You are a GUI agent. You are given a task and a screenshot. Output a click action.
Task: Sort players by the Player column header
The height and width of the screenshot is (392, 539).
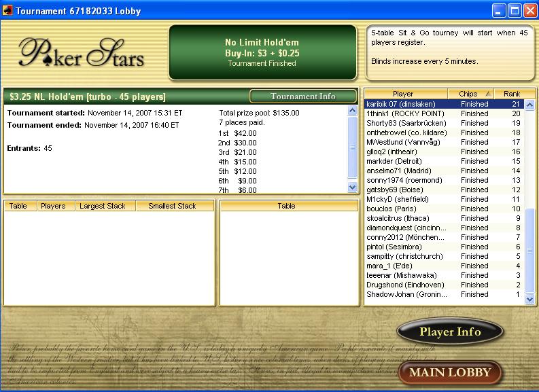click(406, 94)
